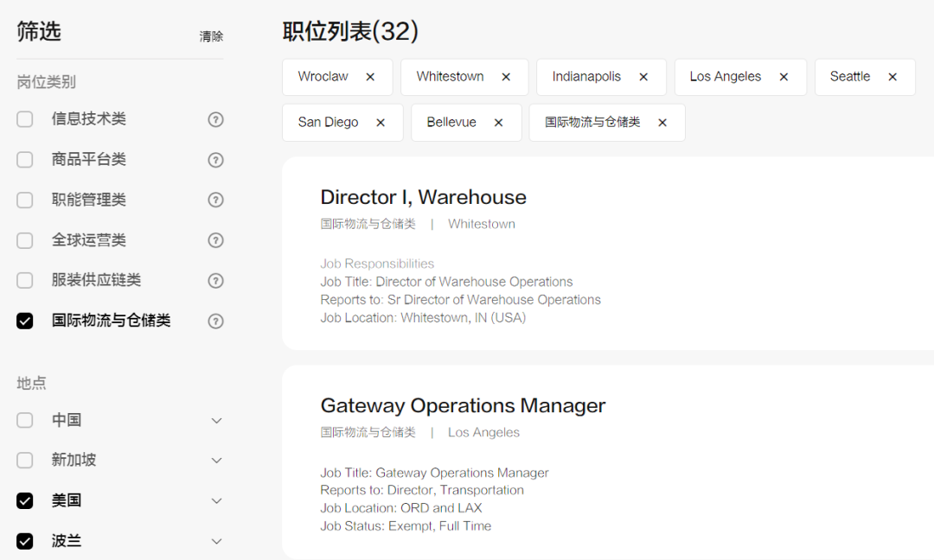934x560 pixels.
Task: Open the Director I, Warehouse job posting
Action: (x=423, y=197)
